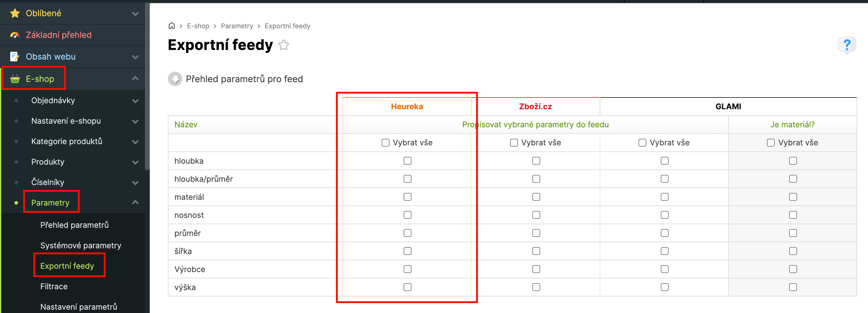Screen dimensions: 868x313
Task: Collapse Přehled parametrů pro feed arrow icon
Action: point(175,79)
